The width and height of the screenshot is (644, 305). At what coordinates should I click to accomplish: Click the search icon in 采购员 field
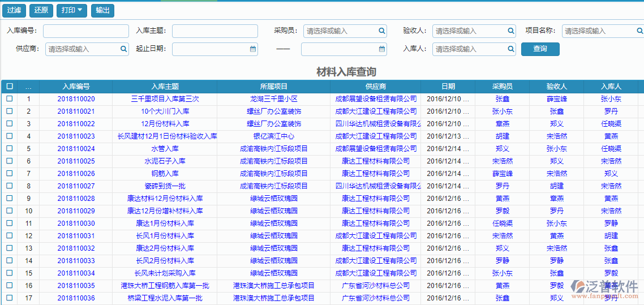coord(381,31)
